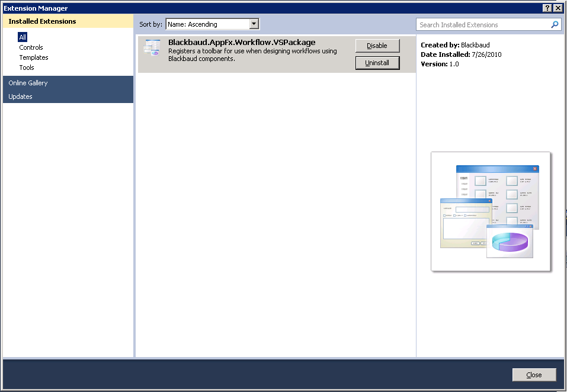This screenshot has height=392, width=567.
Task: Select the Blackbaud.AppFx.Workflow.VSPackage title text
Action: (x=242, y=42)
